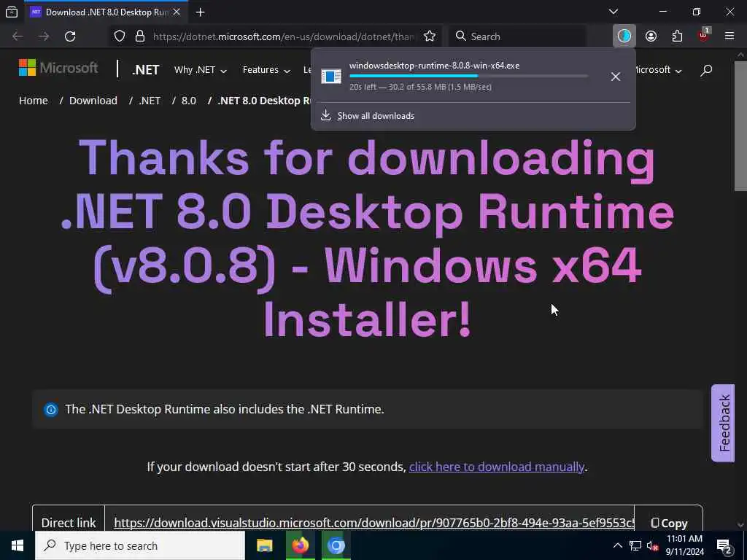Open the taskbar clock showing 11:01 AM
Screen dimensions: 747x560
(x=684, y=545)
